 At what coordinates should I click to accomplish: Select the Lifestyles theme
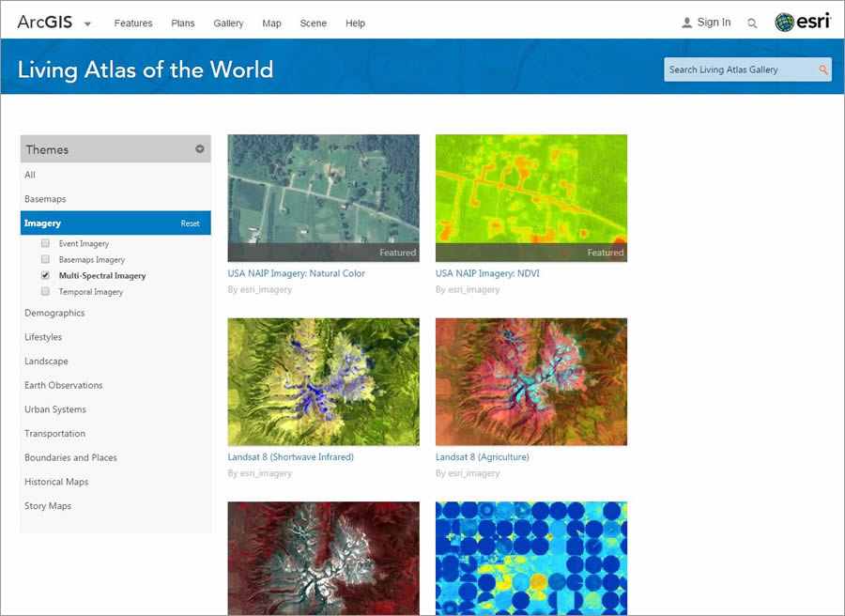pyautogui.click(x=43, y=337)
